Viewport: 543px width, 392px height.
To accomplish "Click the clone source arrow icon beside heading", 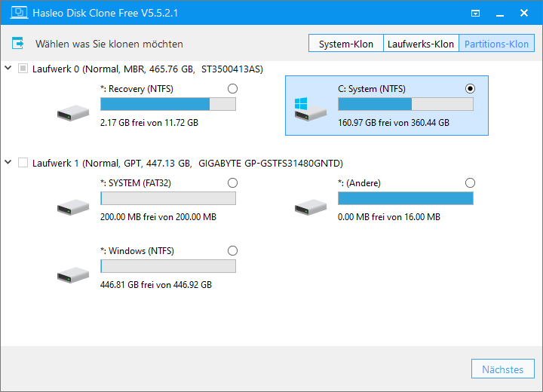I will (x=17, y=43).
